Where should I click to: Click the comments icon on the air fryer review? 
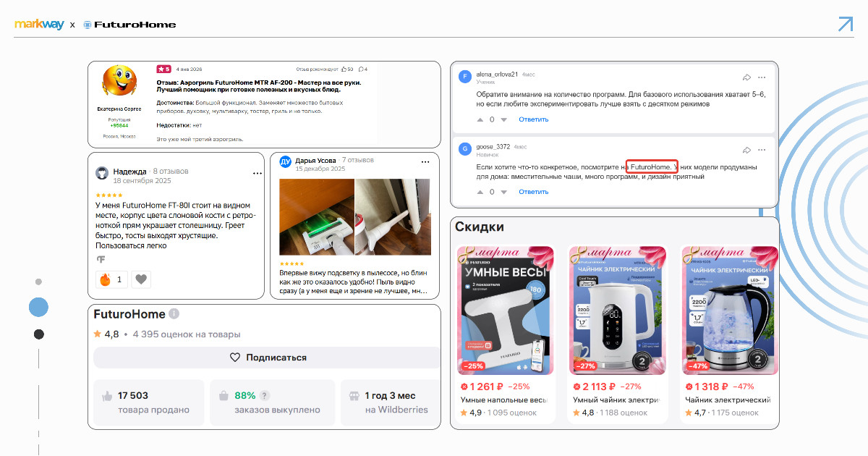tap(359, 69)
